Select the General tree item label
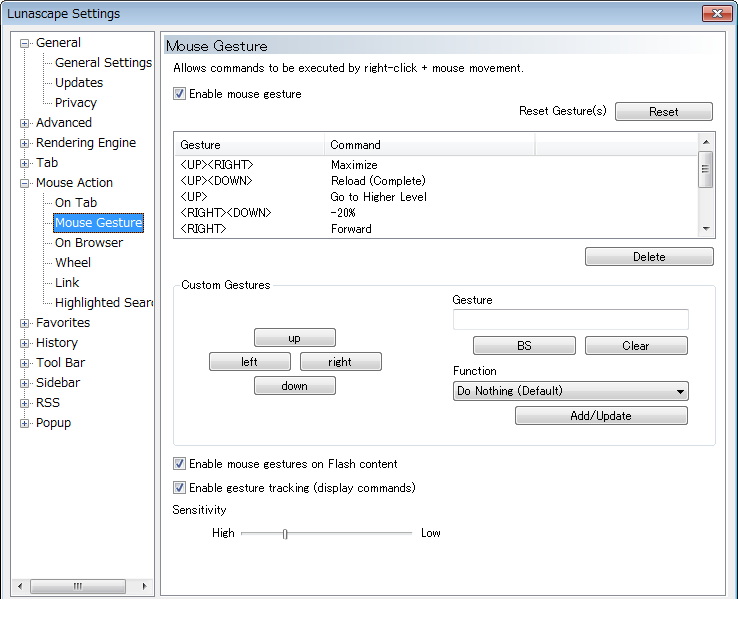The height and width of the screenshot is (634, 738). point(58,43)
